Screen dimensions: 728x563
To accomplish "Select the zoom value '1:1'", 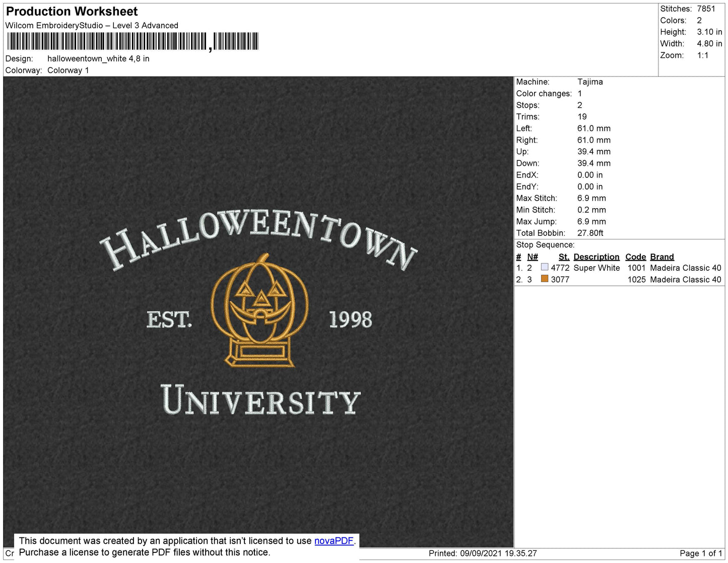I will [703, 55].
